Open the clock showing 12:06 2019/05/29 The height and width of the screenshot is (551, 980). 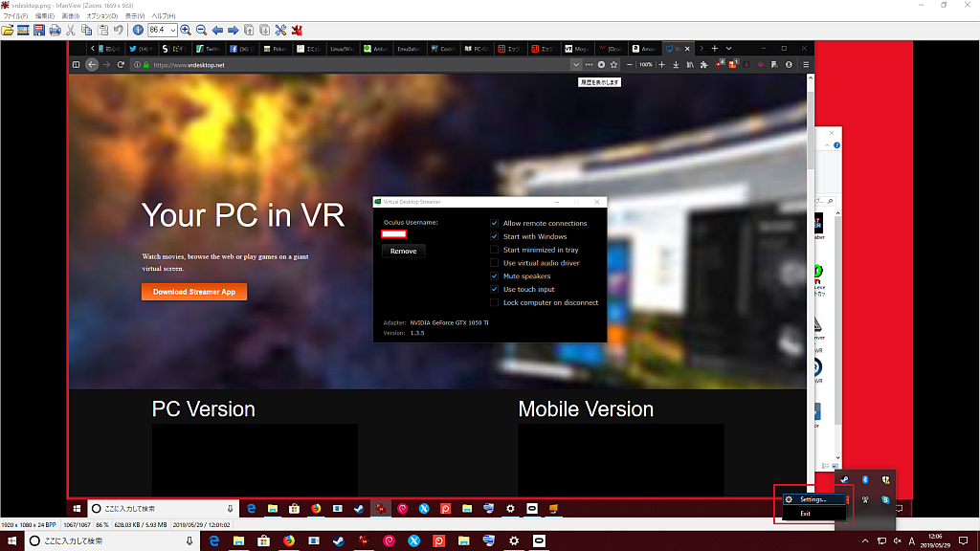pos(935,541)
